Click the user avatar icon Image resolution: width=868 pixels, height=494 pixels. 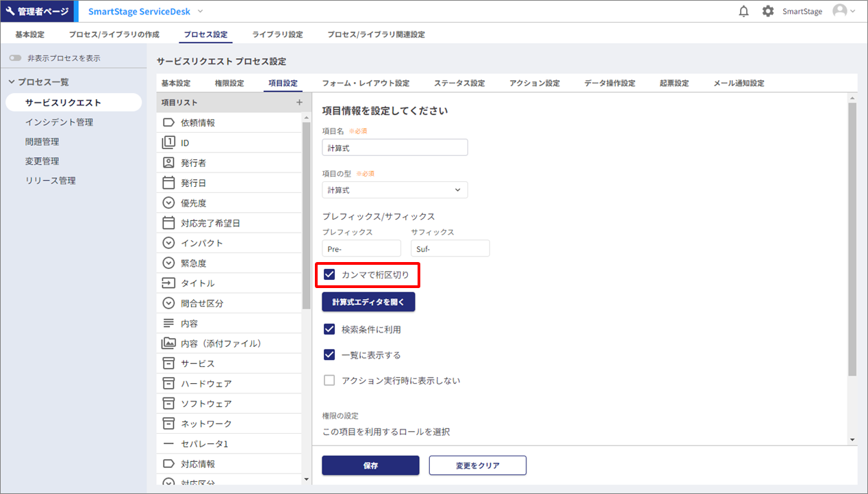[x=840, y=11]
